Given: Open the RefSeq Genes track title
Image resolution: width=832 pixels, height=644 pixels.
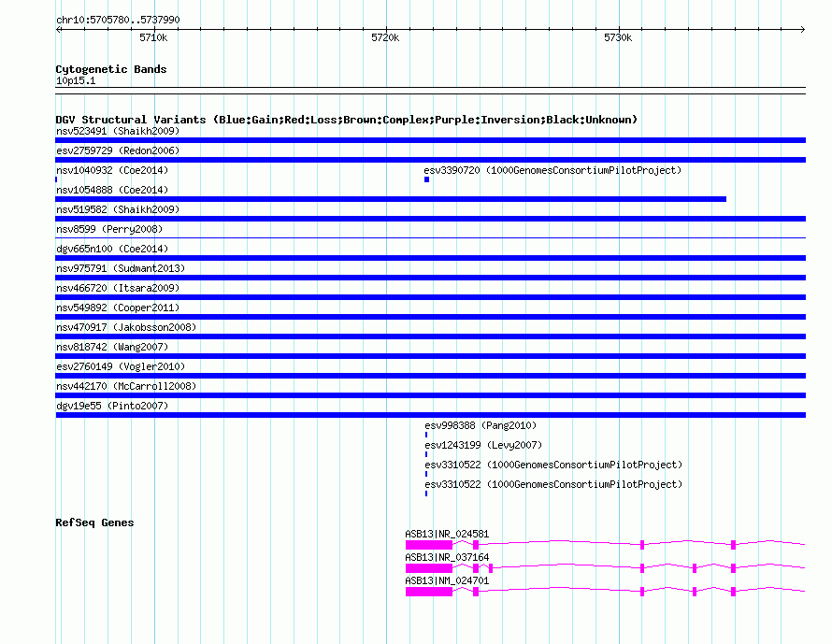Looking at the screenshot, I should (94, 522).
